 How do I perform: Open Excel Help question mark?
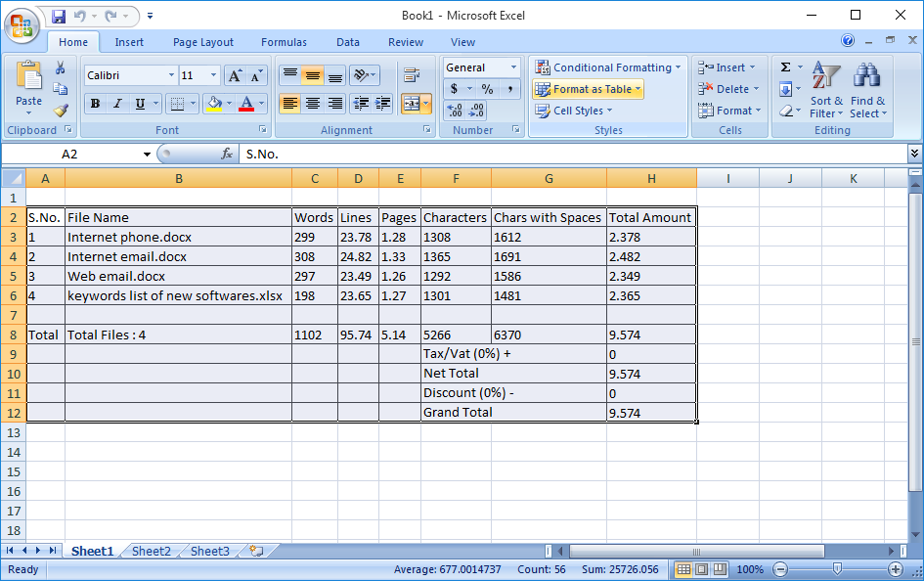click(848, 40)
